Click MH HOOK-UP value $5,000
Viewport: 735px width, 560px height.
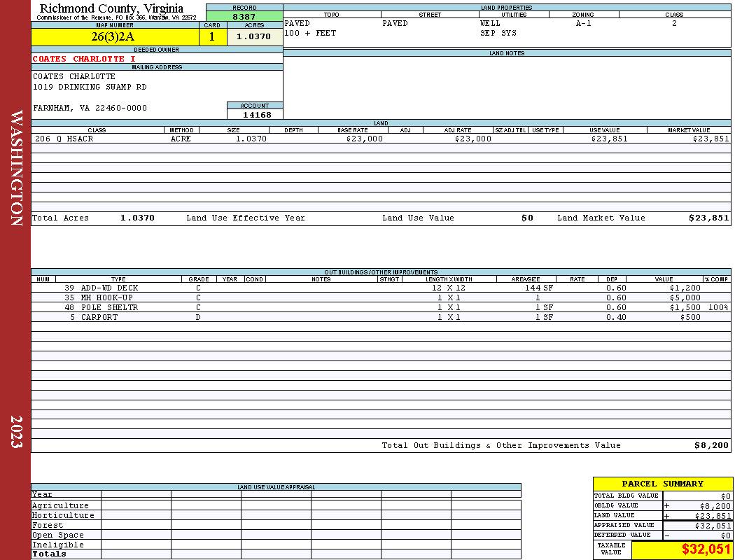point(685,298)
